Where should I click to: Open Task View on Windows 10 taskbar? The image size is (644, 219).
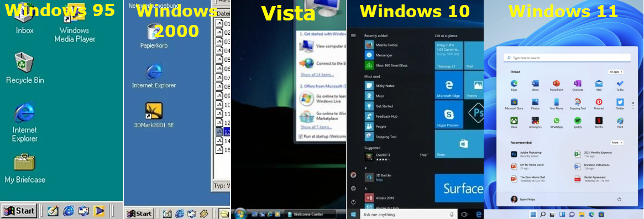(464, 215)
